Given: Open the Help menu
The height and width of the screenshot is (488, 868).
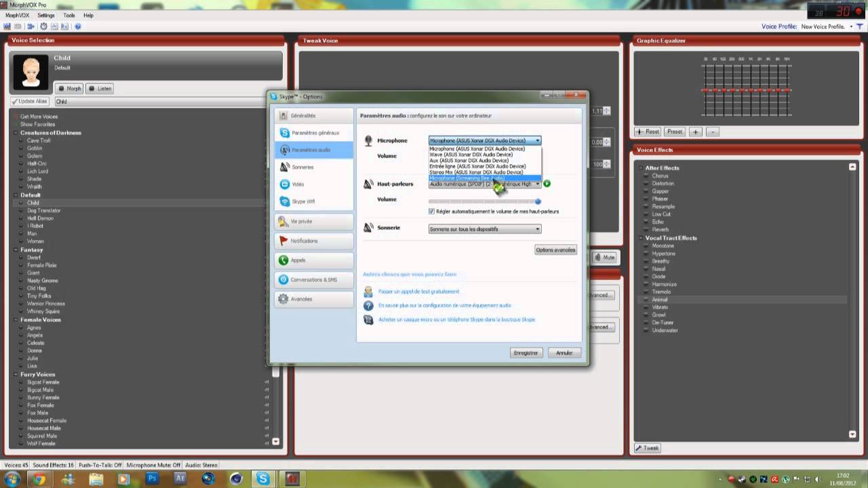Looking at the screenshot, I should coord(88,15).
